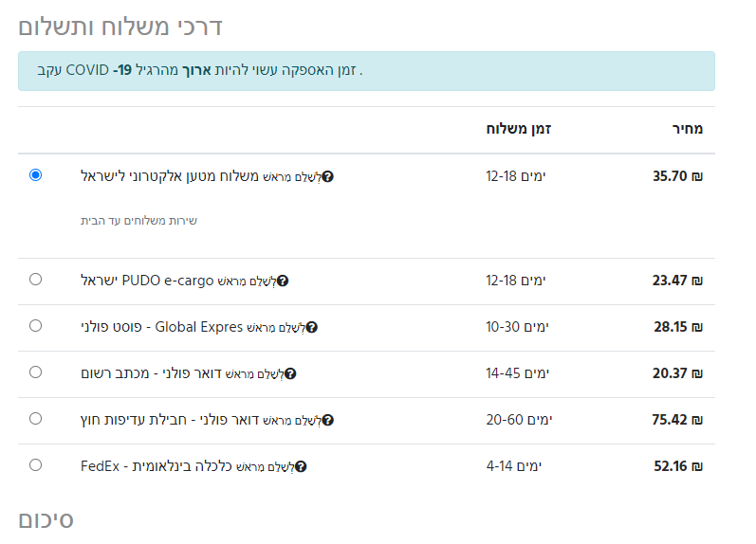Choose the FedEx 52.16 ₪ radio button
Image resolution: width=756 pixels, height=544 pixels.
[x=35, y=465]
